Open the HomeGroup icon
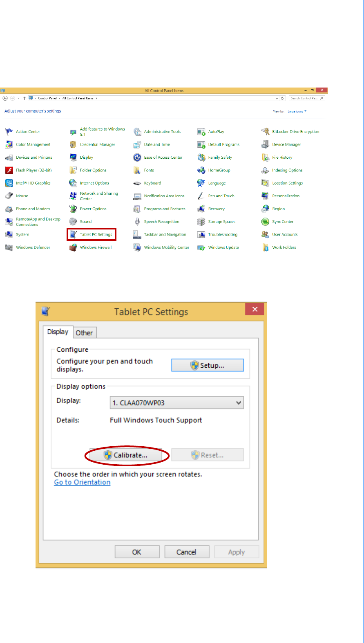The height and width of the screenshot is (643, 364). point(201,170)
